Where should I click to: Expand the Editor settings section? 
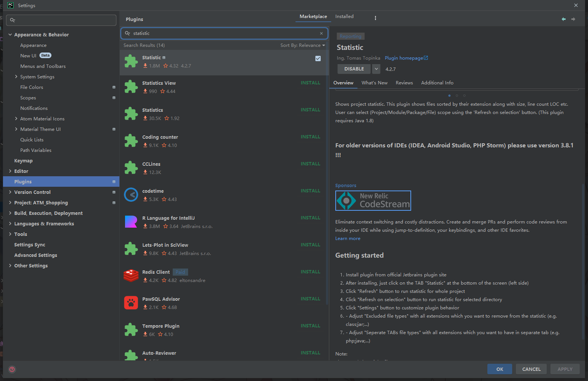click(10, 171)
